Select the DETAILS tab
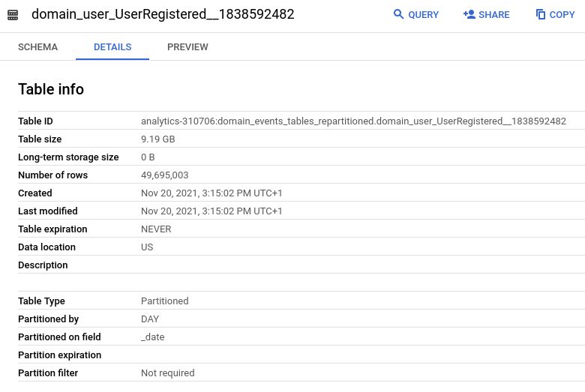The image size is (585, 392). coord(112,47)
